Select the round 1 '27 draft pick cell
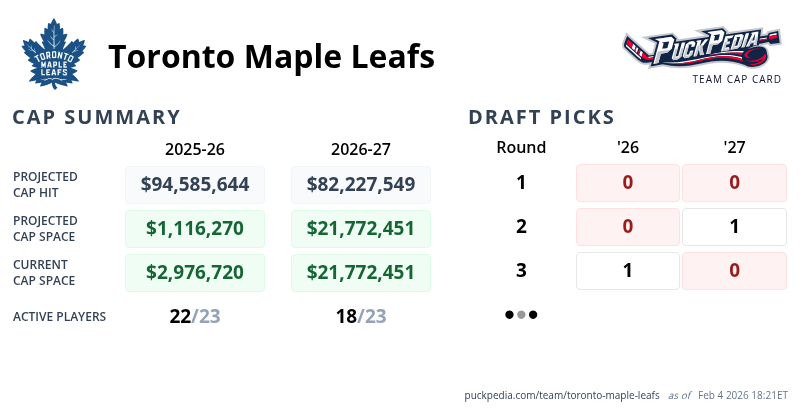Screen dimensions: 800x418 pyautogui.click(x=734, y=183)
